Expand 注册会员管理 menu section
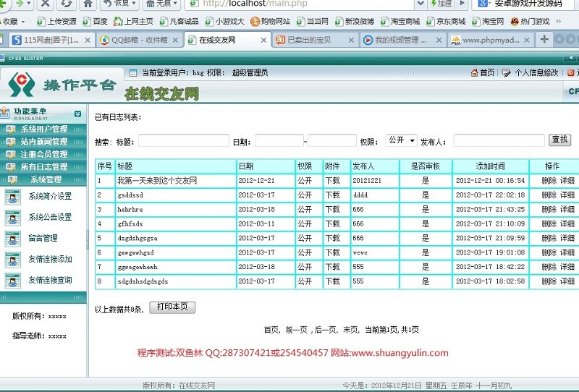This screenshot has height=392, width=579. (x=43, y=154)
